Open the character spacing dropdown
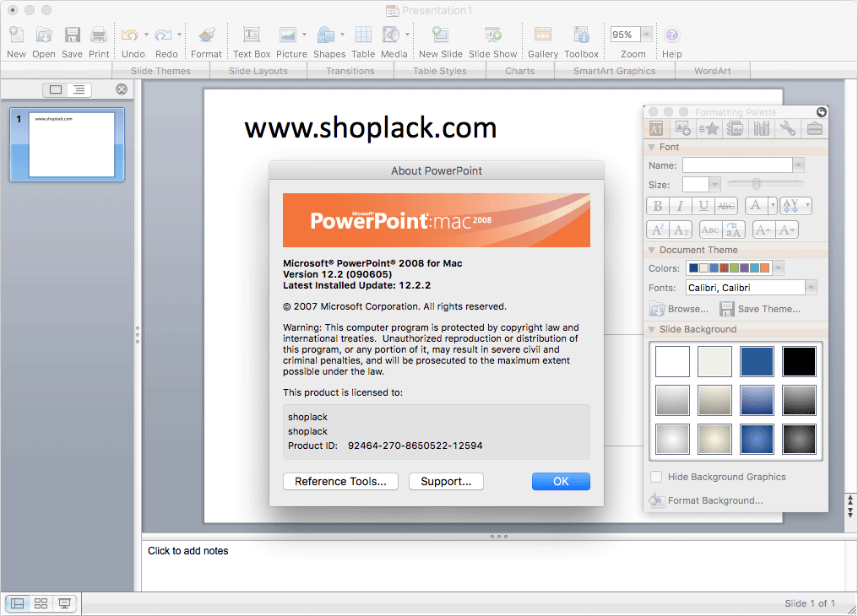Viewport: 858px width, 616px height. (x=806, y=206)
